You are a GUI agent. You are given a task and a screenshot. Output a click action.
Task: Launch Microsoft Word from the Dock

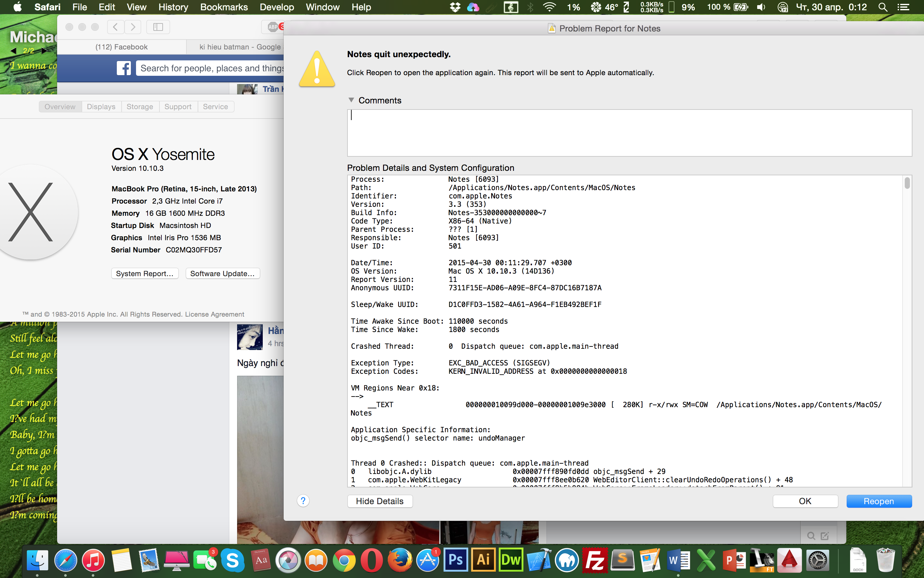(679, 560)
